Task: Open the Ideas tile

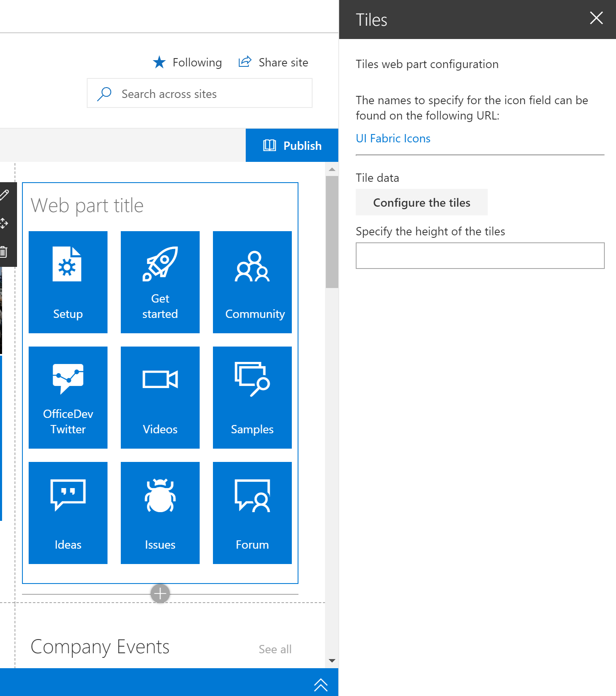Action: coord(68,513)
